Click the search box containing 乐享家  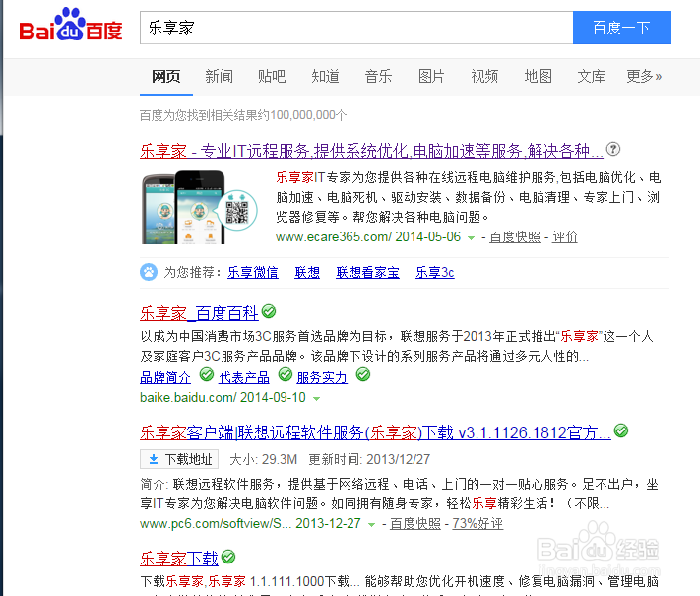[x=356, y=28]
